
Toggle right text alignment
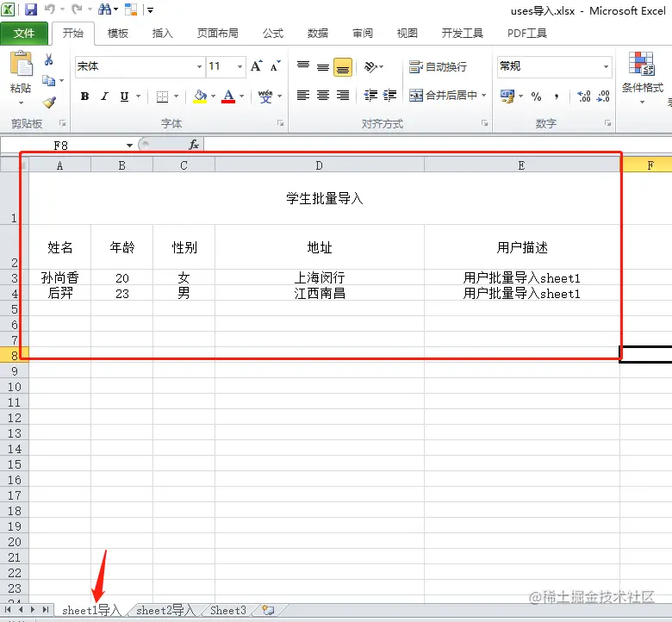342,95
